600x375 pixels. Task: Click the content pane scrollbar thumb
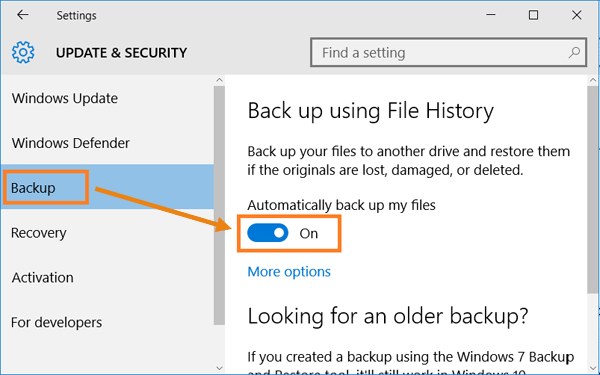[x=593, y=190]
